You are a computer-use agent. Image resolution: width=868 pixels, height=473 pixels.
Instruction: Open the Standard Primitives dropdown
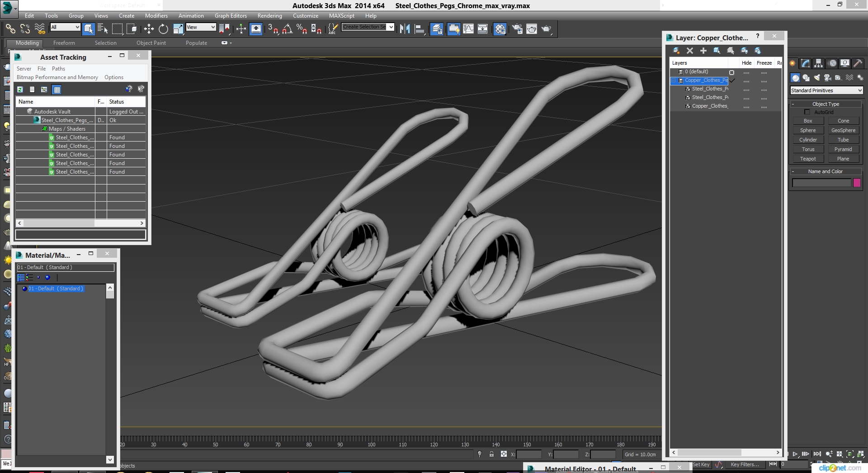point(826,90)
